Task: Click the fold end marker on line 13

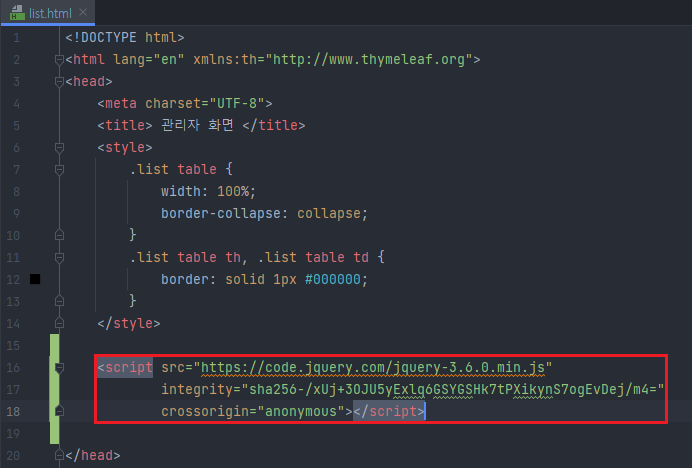Action: coord(59,301)
